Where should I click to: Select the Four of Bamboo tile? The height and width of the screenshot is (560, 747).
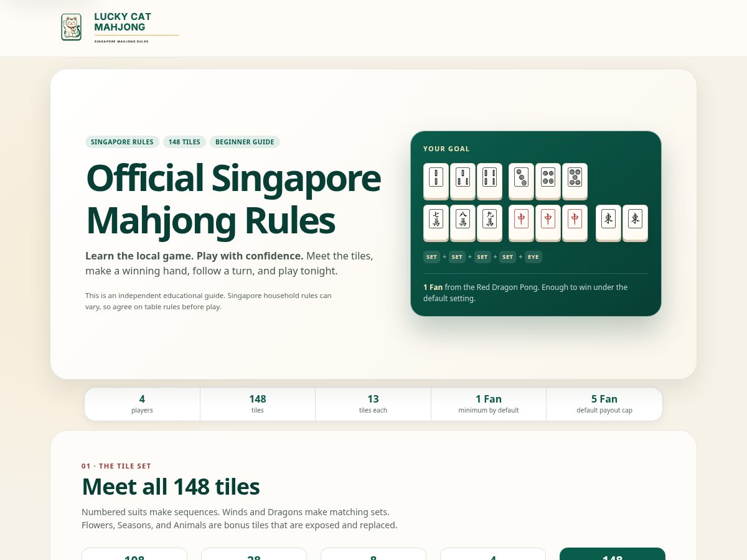489,180
